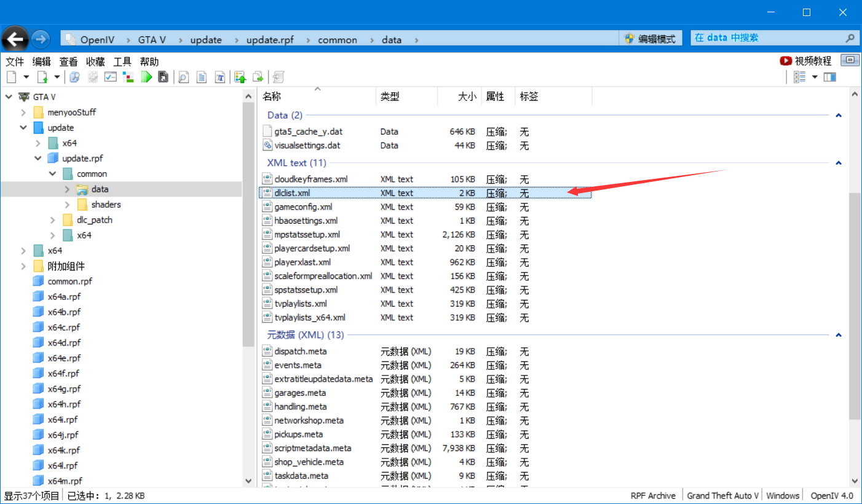Navigate to GTA V in the breadcrumb

pyautogui.click(x=152, y=40)
